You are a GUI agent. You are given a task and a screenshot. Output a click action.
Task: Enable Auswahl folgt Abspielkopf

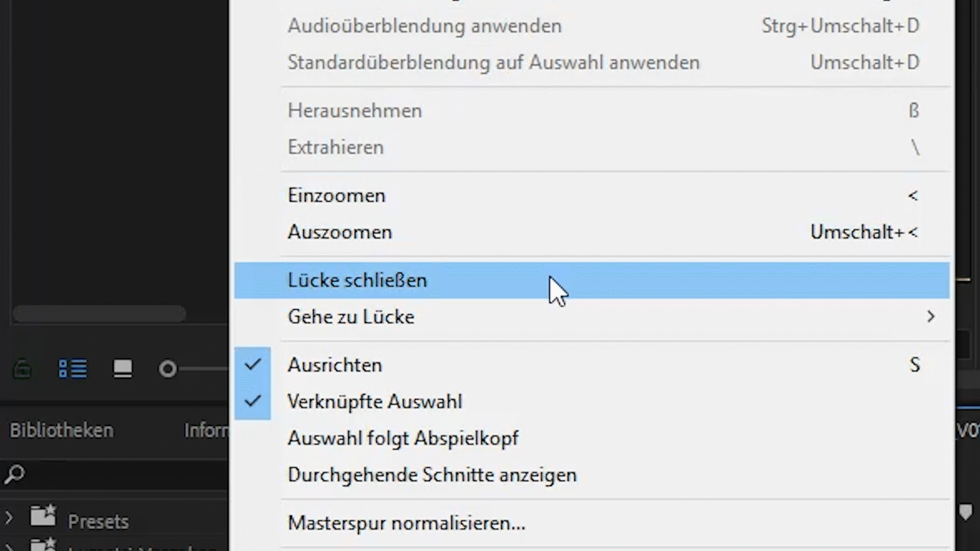[x=403, y=438]
